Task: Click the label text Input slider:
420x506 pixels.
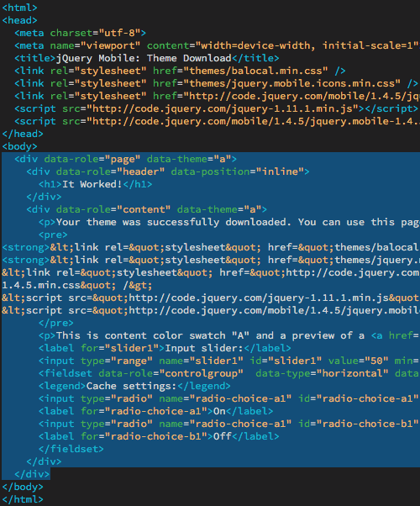Action: tap(204, 348)
